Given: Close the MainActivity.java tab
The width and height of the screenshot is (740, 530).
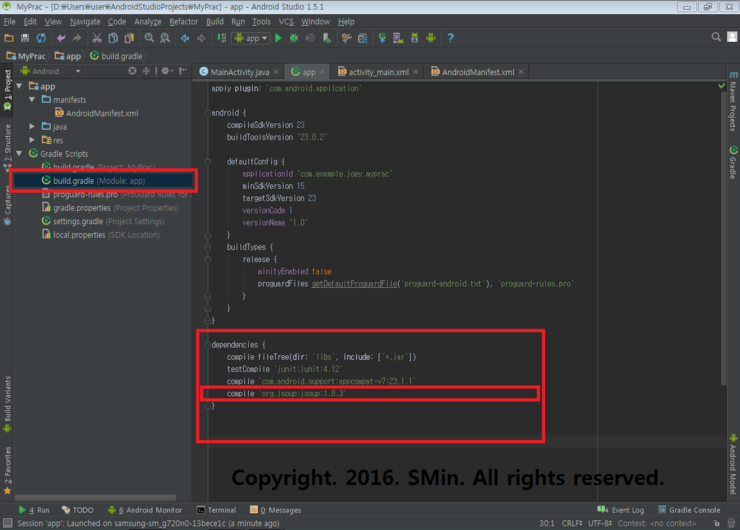Looking at the screenshot, I should tap(276, 72).
